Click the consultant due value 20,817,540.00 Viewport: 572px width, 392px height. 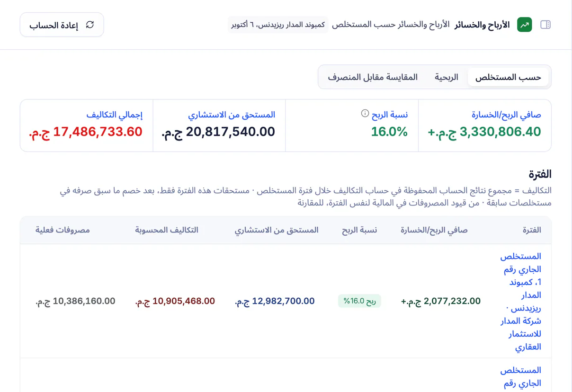tap(218, 132)
